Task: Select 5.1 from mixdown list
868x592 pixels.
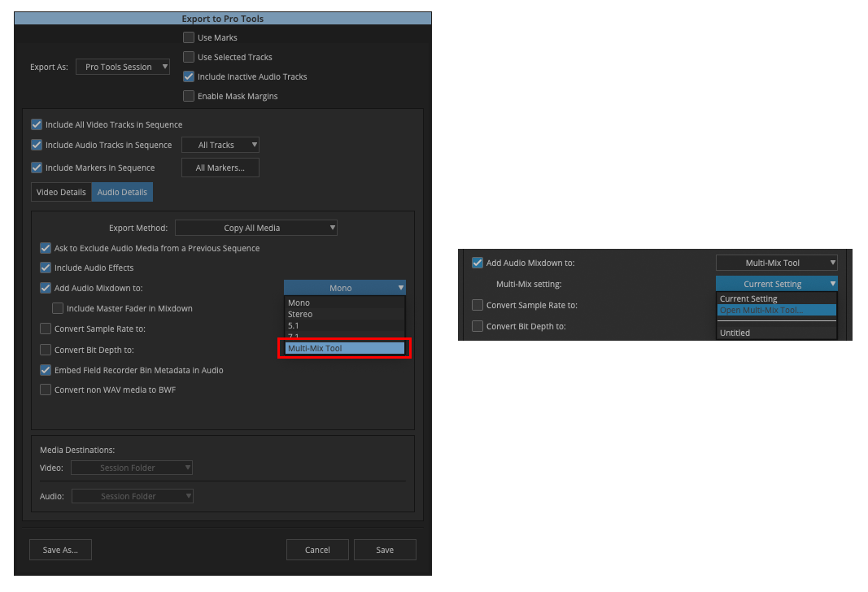Action: (x=345, y=325)
